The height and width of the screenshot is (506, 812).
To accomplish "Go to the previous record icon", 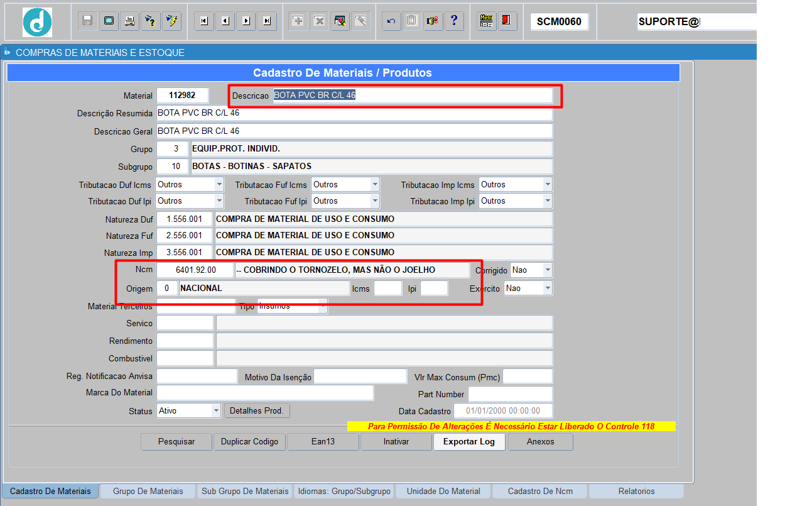I will 225,21.
